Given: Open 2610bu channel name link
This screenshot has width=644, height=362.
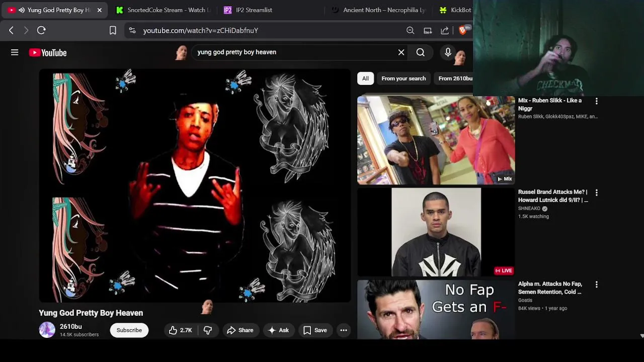Looking at the screenshot, I should (71, 326).
